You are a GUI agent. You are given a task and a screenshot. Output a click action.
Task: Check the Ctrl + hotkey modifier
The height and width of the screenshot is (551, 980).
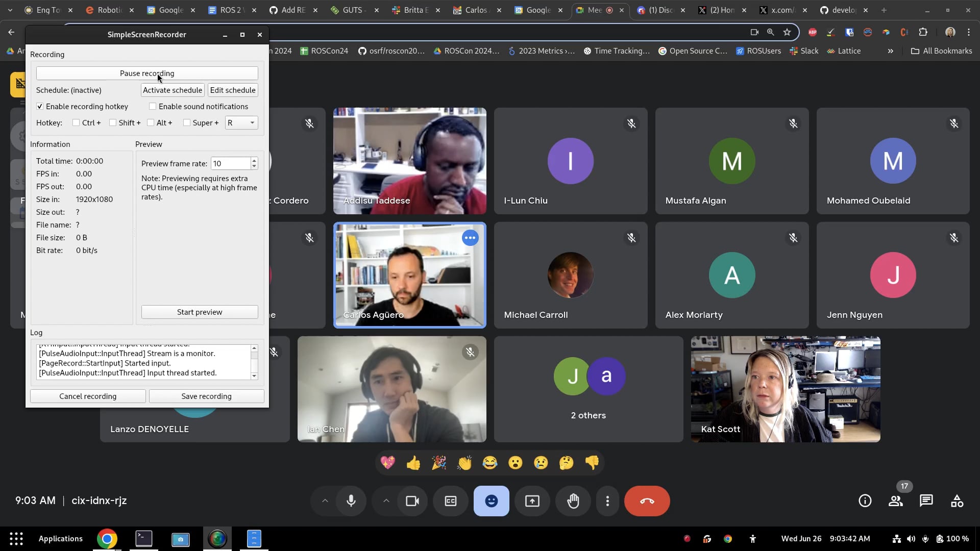click(x=76, y=123)
